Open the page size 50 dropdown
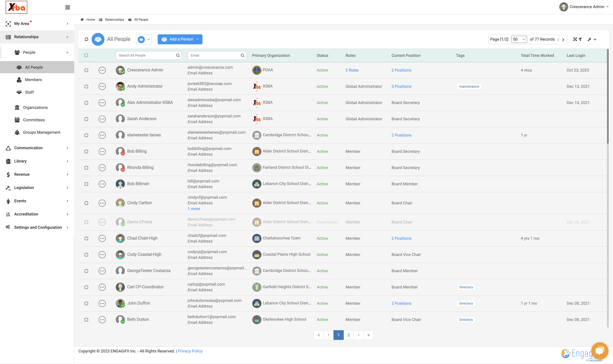 click(x=519, y=39)
